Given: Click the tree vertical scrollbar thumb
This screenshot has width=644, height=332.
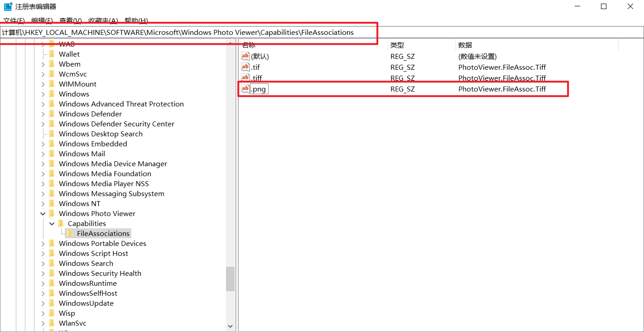Looking at the screenshot, I should [230, 279].
